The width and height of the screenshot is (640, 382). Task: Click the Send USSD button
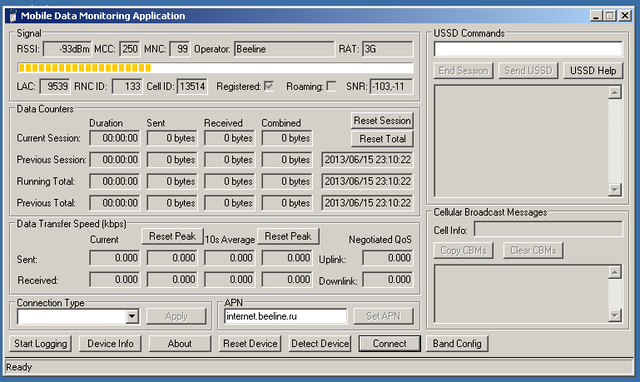[x=528, y=71]
